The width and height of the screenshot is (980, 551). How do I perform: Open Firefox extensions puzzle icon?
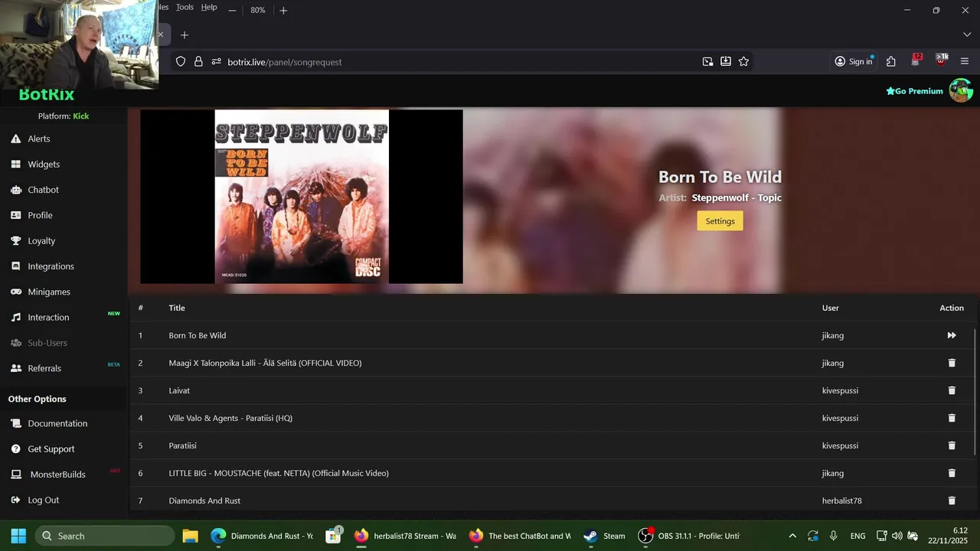click(x=890, y=61)
